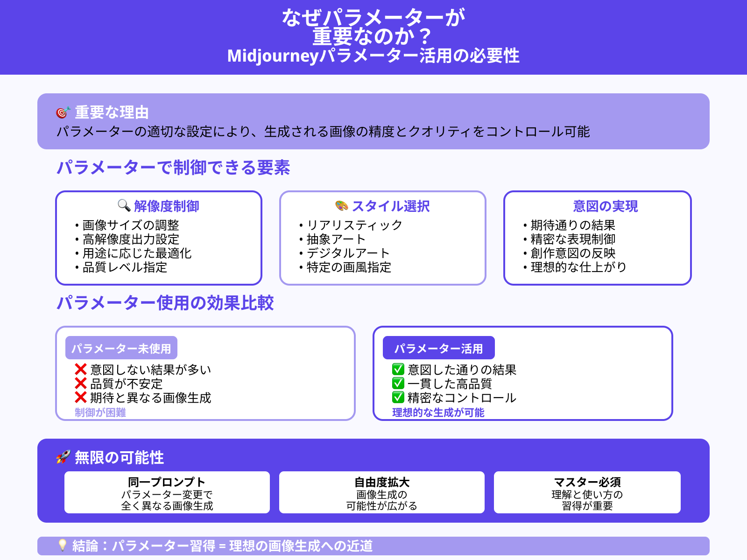Click the text 画像サイズの調整

click(131, 225)
